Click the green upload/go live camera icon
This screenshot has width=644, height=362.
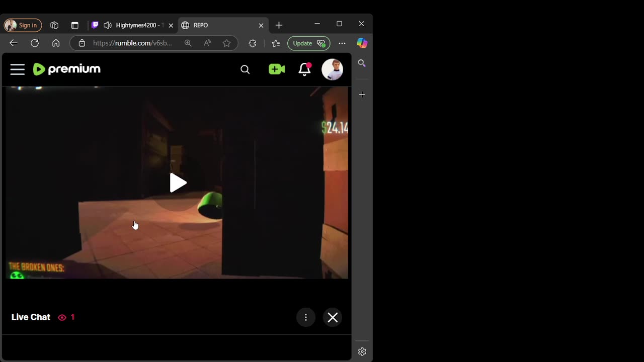click(x=277, y=69)
